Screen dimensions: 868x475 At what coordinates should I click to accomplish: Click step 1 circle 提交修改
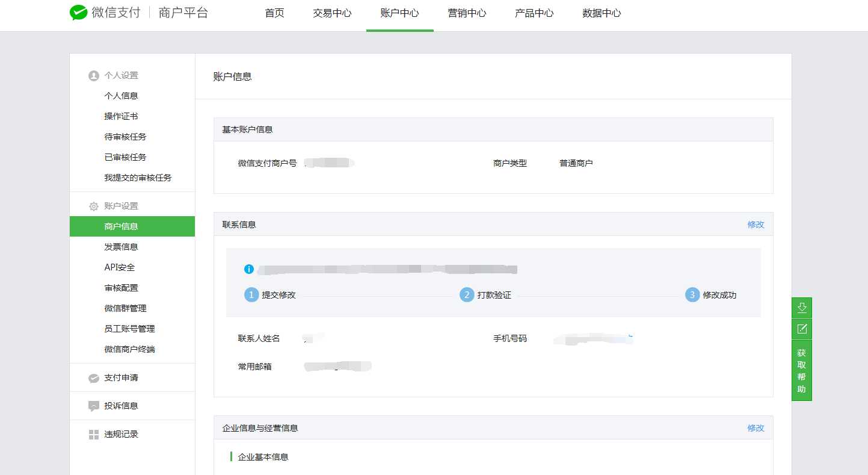[x=251, y=295]
